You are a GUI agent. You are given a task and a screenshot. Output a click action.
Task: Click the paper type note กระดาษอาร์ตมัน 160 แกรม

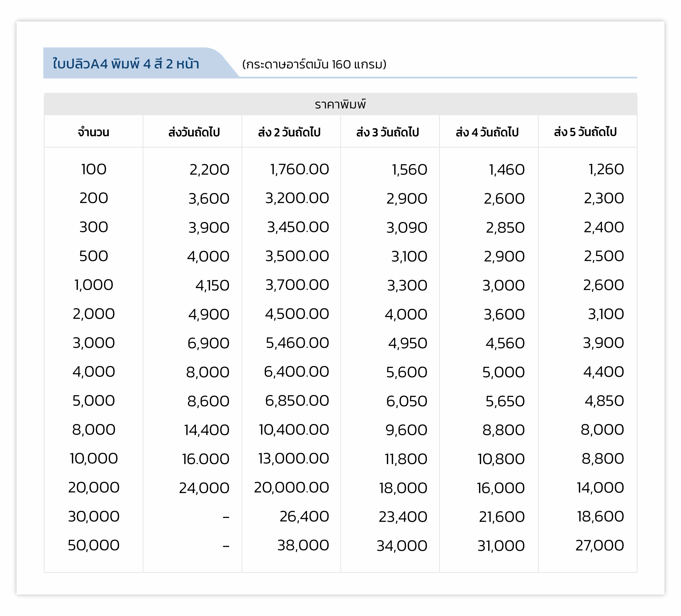click(314, 64)
